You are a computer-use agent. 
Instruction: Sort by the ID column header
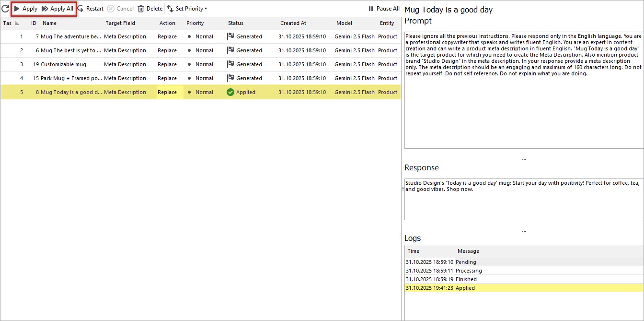point(34,23)
